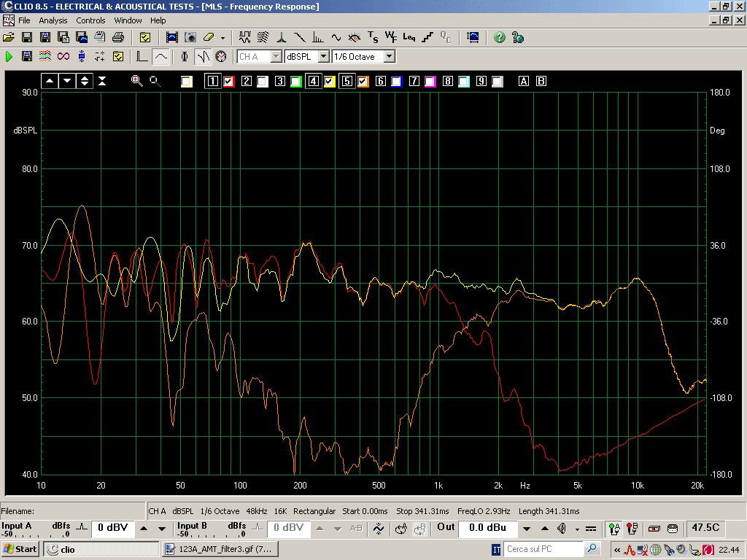The image size is (747, 560).
Task: Open the T&S parameters tool
Action: [373, 37]
